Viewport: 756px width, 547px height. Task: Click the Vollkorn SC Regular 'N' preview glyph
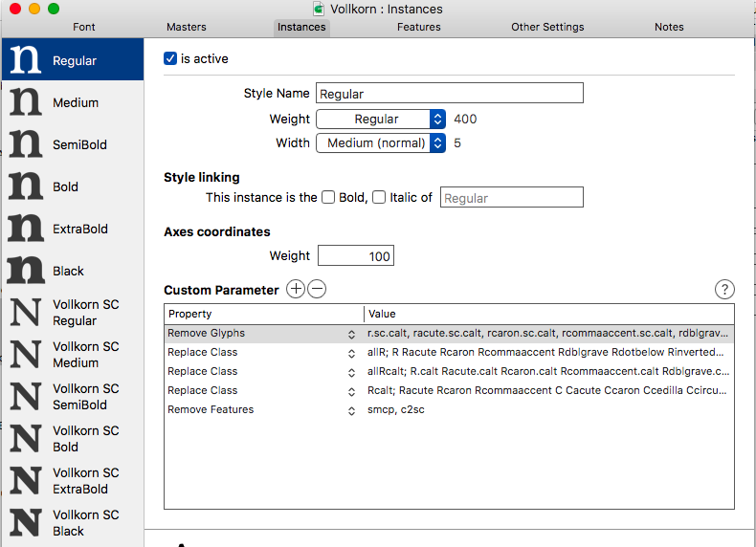[x=25, y=313]
